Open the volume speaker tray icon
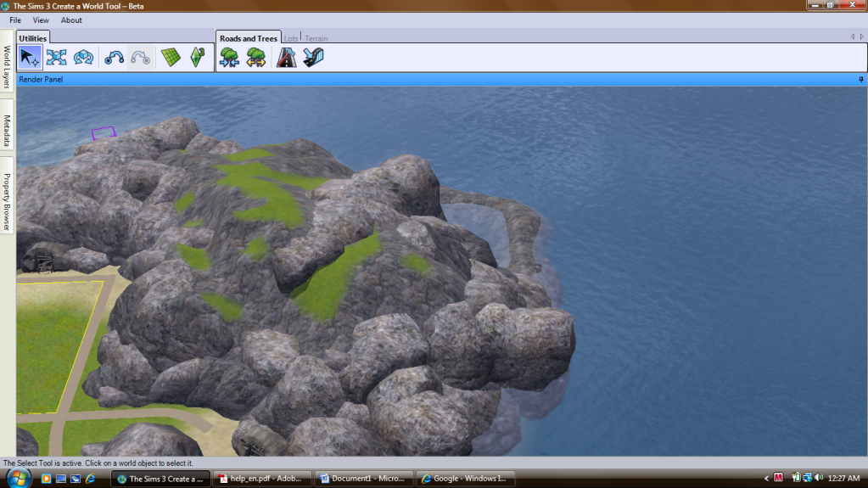This screenshot has height=488, width=868. [x=820, y=478]
